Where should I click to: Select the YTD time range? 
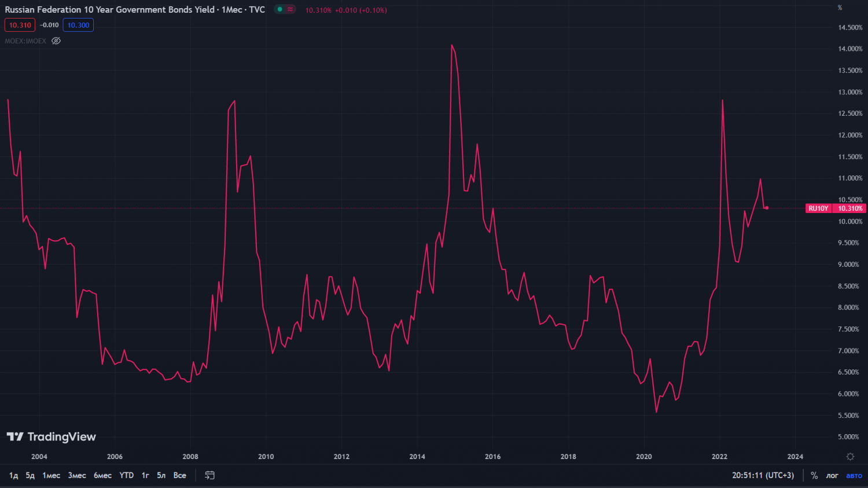[x=126, y=475]
